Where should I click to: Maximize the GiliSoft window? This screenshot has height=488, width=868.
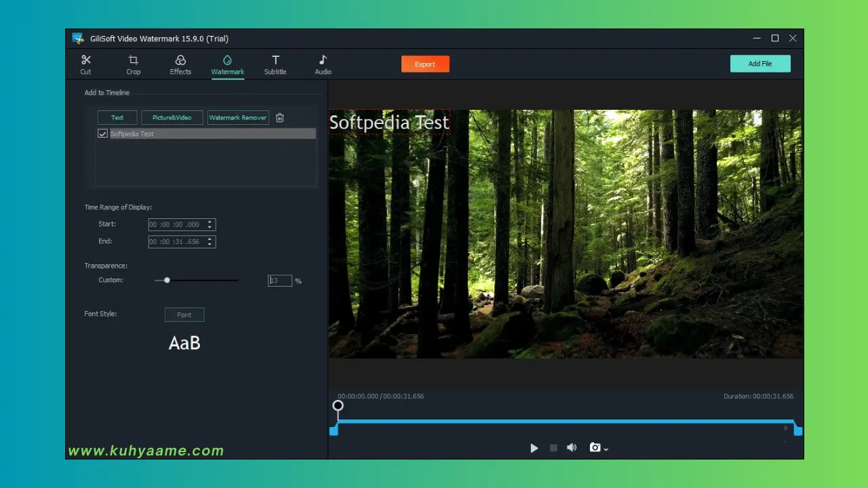(774, 39)
